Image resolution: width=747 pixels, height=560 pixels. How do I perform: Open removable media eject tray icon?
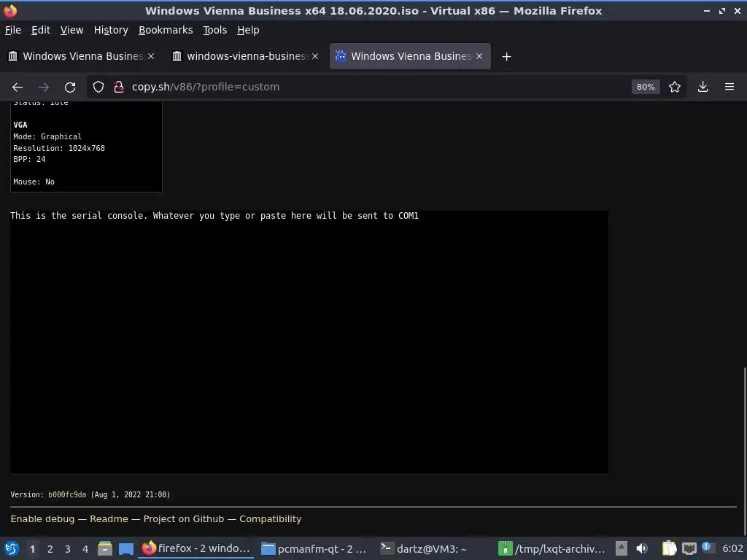click(622, 549)
